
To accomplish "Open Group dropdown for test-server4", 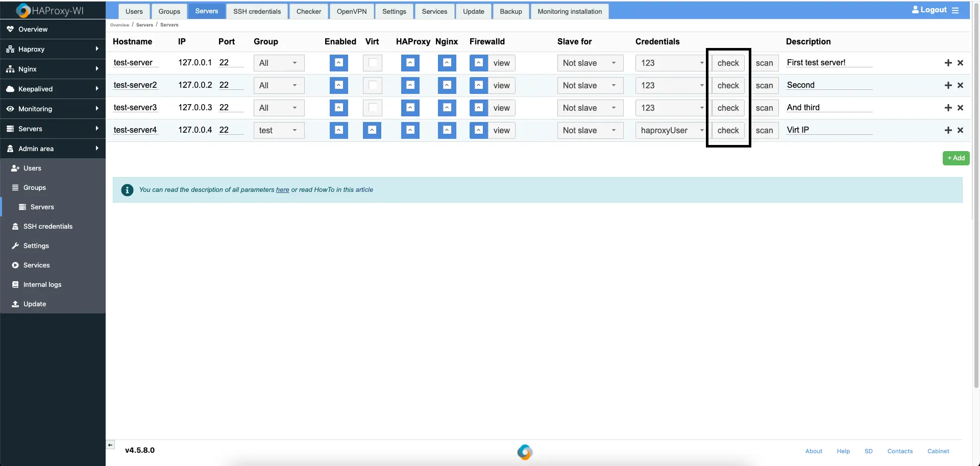I will (279, 130).
